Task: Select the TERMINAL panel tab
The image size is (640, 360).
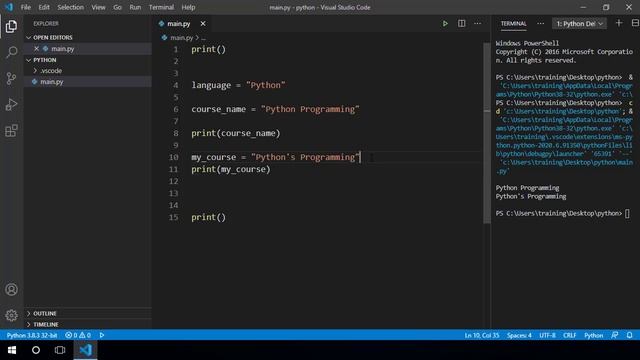Action: tap(513, 24)
